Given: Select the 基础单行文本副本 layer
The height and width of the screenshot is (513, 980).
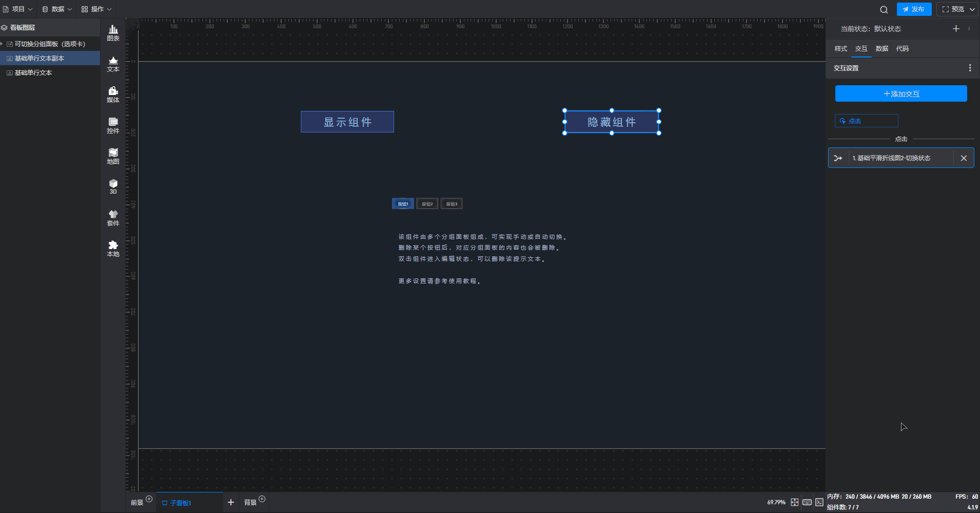Looking at the screenshot, I should (50, 59).
